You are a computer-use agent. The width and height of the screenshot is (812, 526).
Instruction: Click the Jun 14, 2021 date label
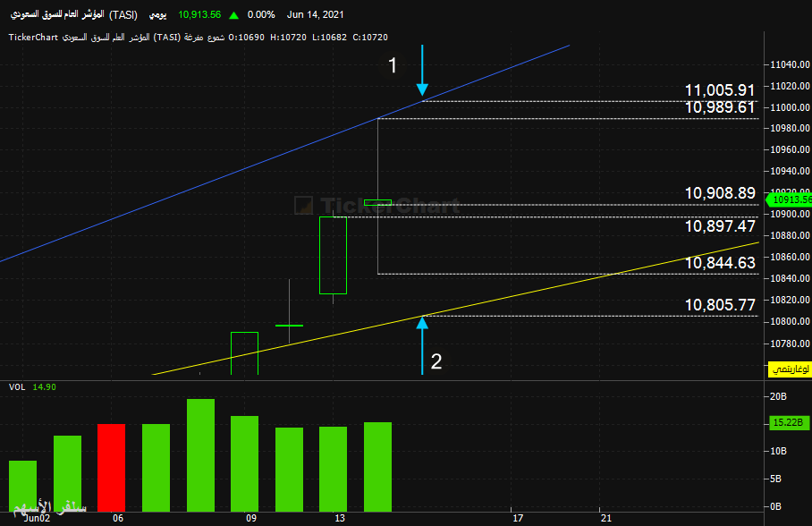[316, 14]
